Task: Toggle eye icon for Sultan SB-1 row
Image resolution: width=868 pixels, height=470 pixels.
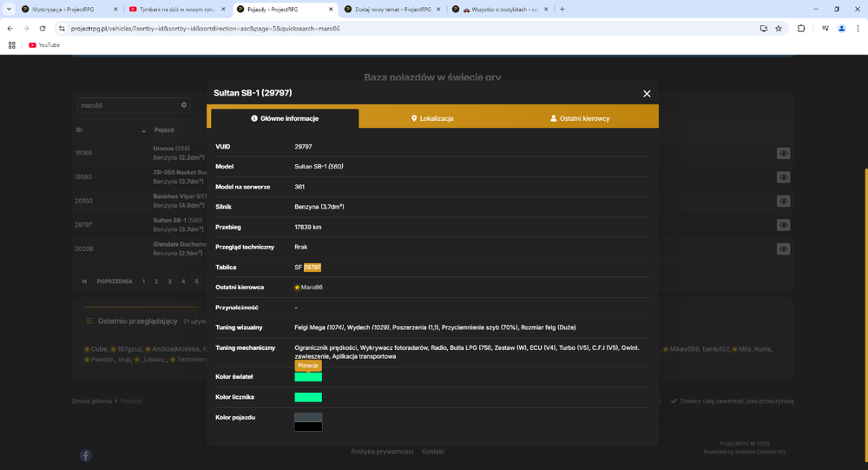Action: 783,225
